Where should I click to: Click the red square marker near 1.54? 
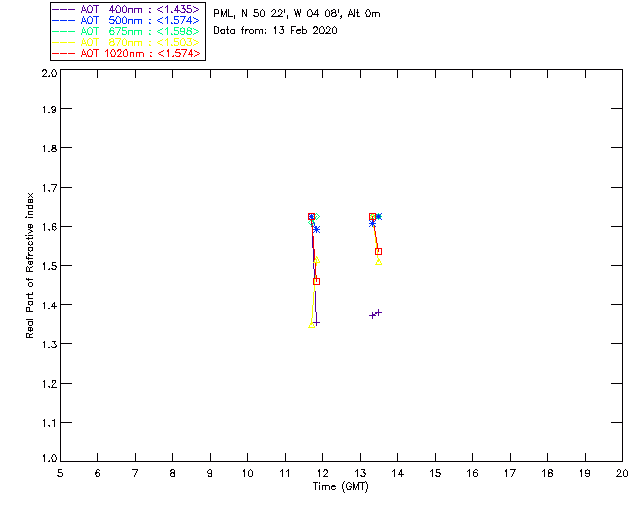click(378, 252)
